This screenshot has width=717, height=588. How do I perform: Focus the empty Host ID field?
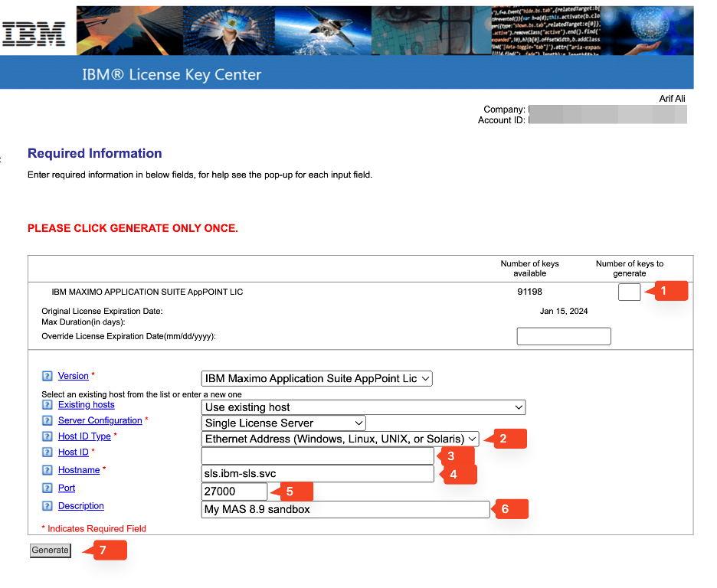click(x=317, y=456)
